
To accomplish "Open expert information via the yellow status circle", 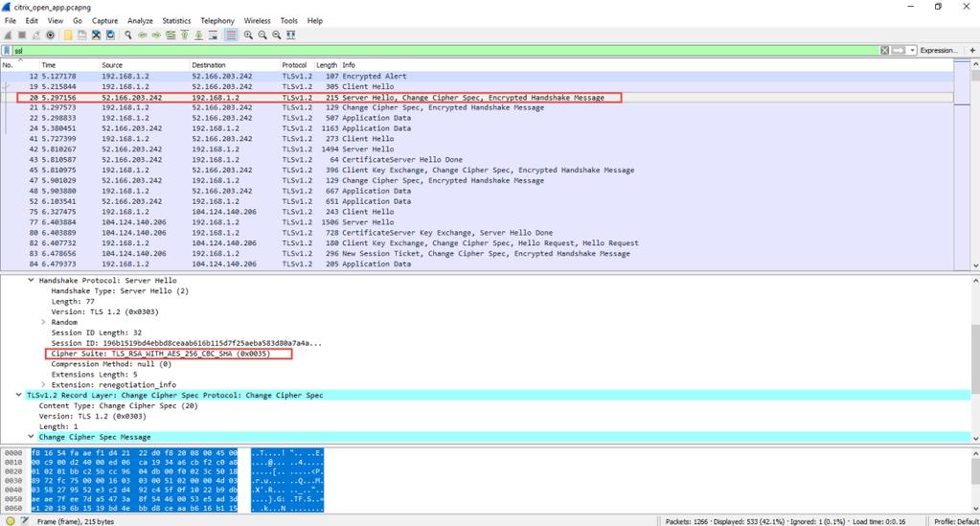I will [10, 521].
